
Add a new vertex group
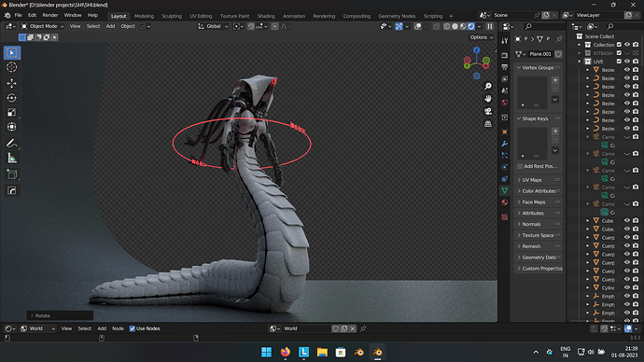[555, 80]
